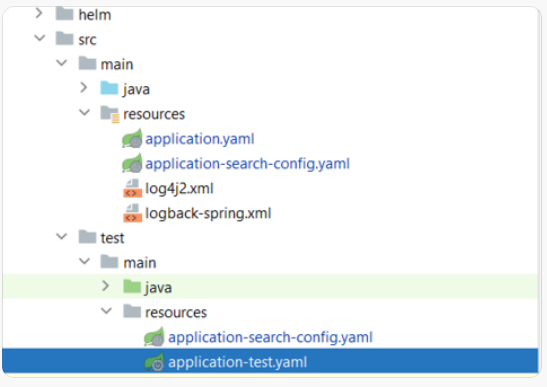Select the main label under src
The image size is (547, 387).
click(117, 65)
